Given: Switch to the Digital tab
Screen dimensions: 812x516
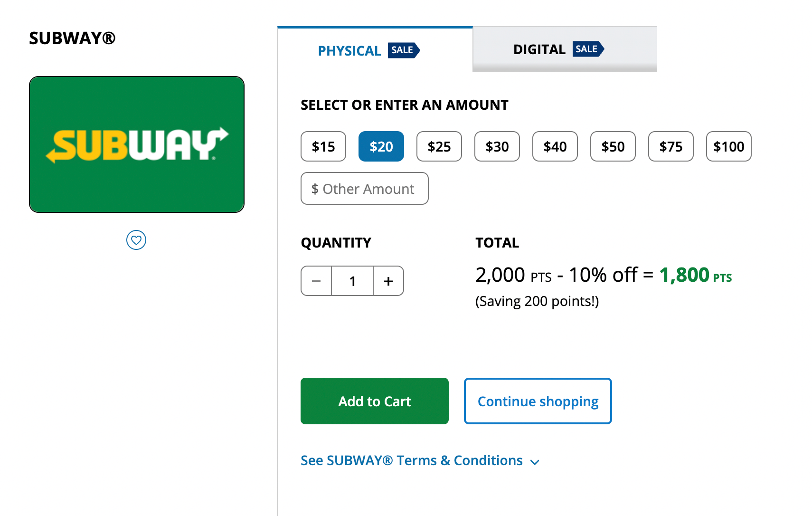Looking at the screenshot, I should point(539,49).
